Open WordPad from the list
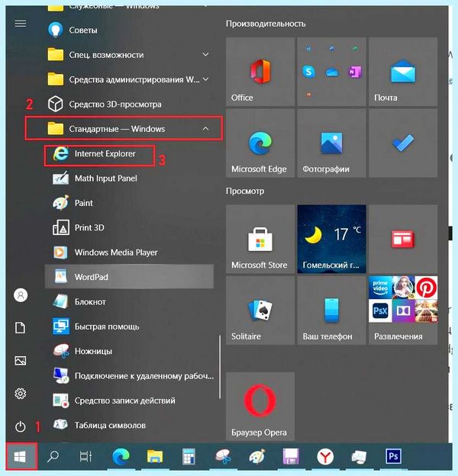 pos(129,277)
